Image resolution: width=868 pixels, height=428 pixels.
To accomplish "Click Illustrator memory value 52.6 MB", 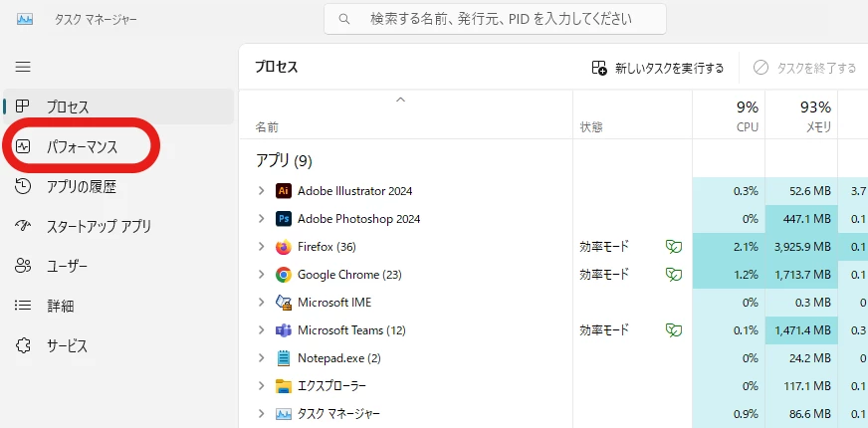I will (811, 191).
